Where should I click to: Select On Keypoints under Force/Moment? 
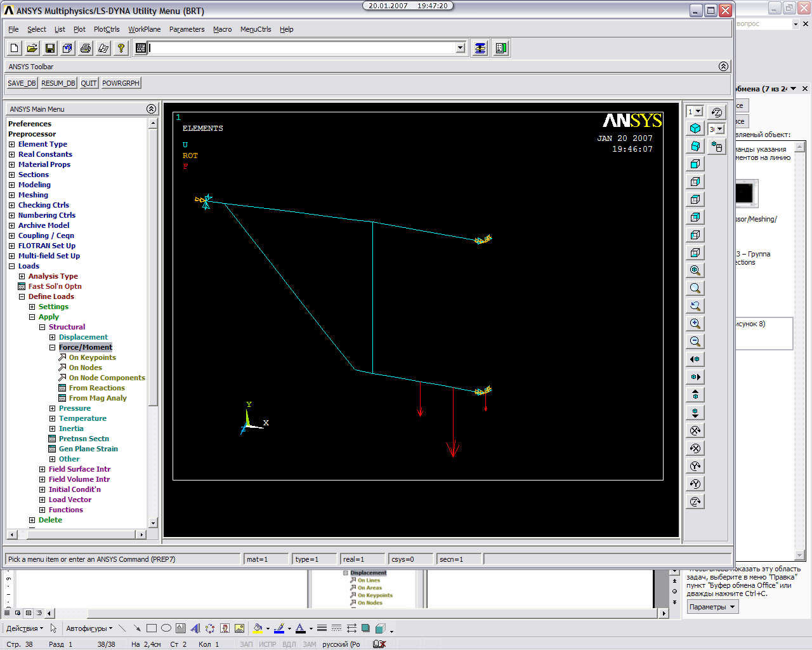[92, 357]
